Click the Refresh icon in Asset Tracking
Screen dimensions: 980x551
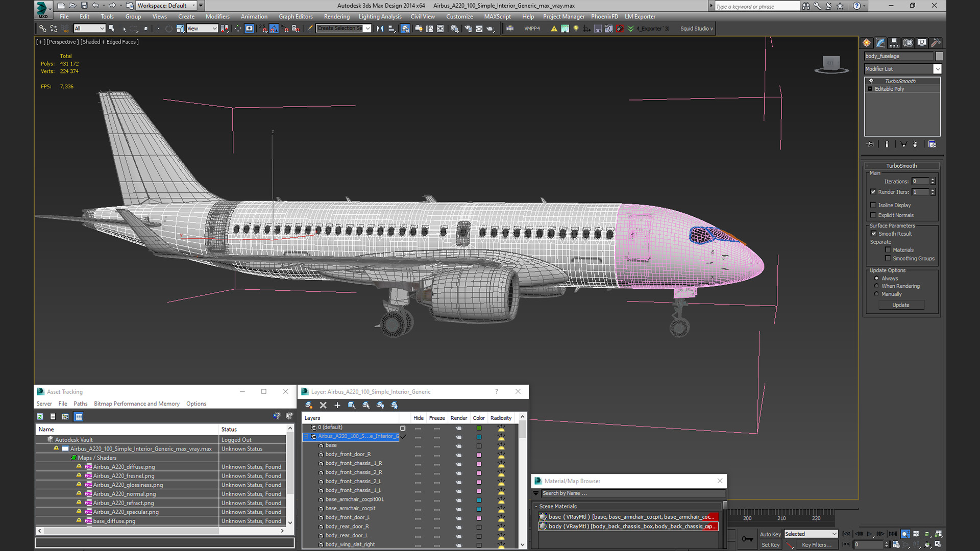[40, 417]
